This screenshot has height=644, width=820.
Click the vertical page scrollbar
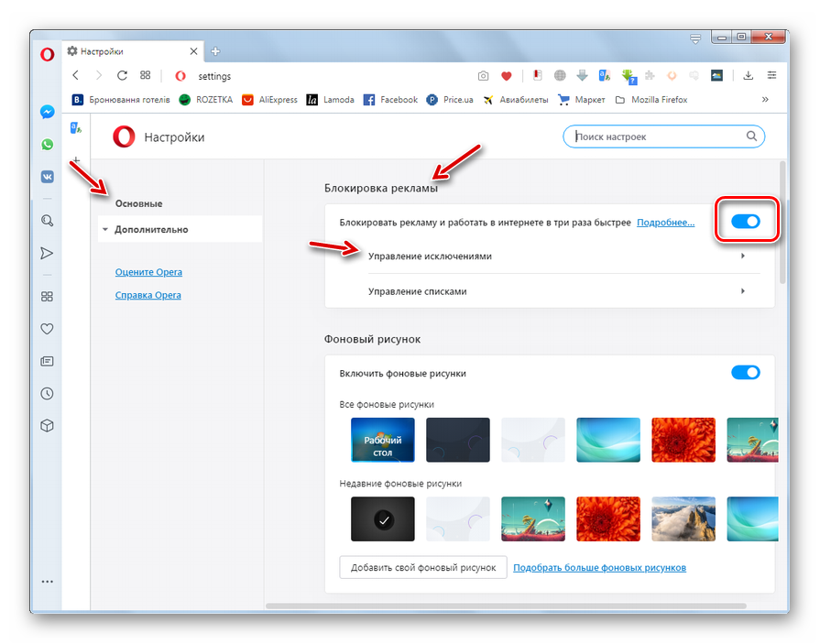click(x=782, y=223)
